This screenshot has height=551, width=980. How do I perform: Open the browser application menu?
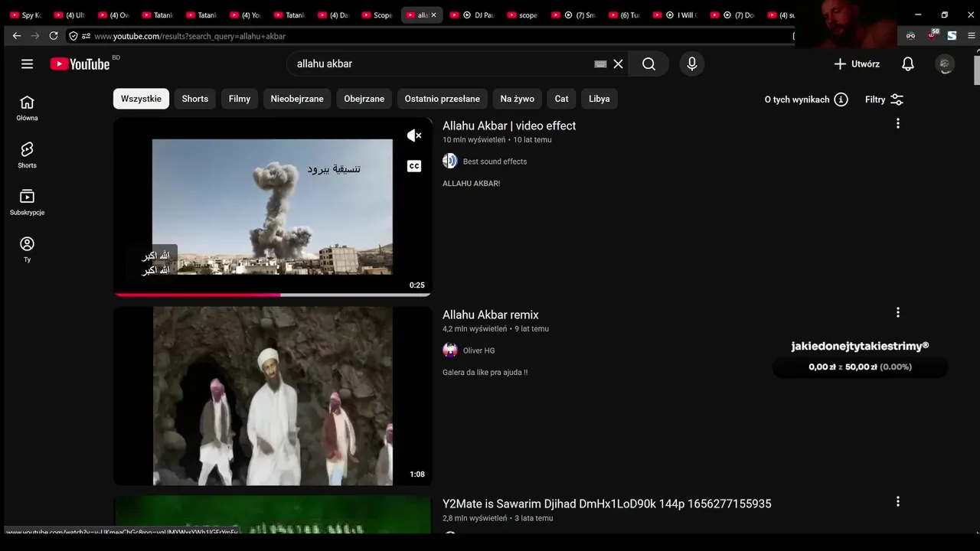(971, 36)
